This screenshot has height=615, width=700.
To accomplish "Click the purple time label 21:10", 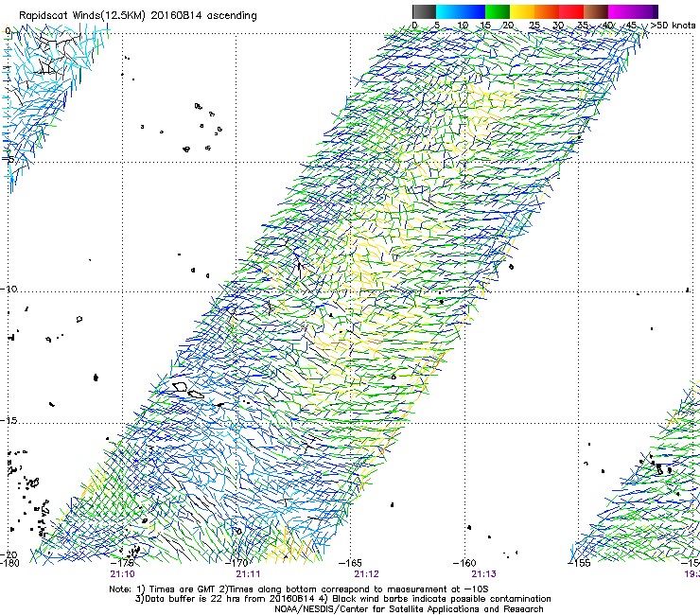I will [x=122, y=574].
